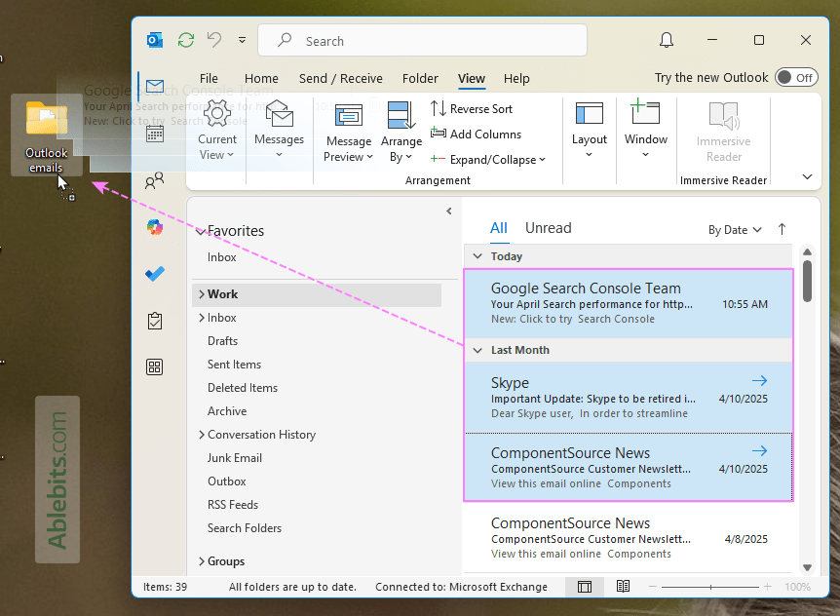Switch to the Send / Receive tab
This screenshot has height=616, width=840.
point(341,79)
